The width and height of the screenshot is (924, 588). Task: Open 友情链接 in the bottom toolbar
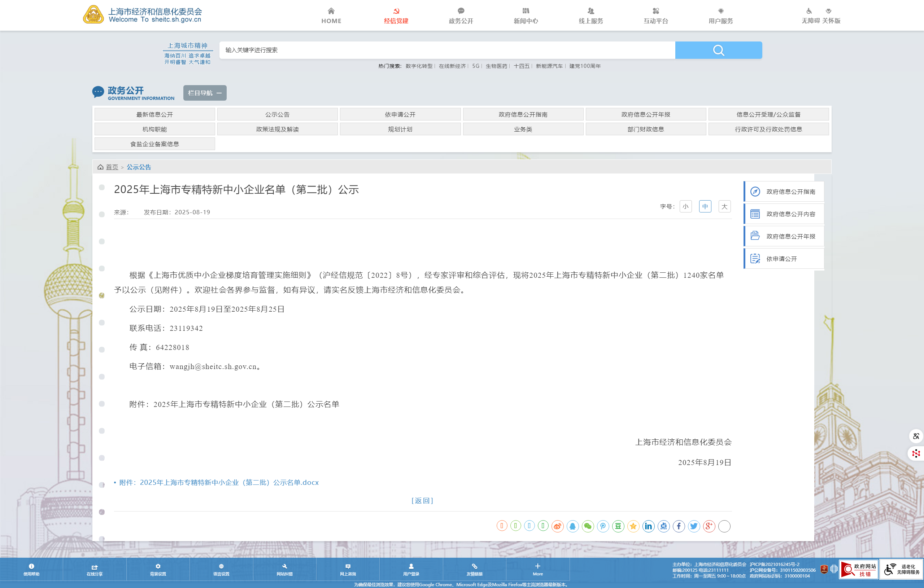(x=475, y=570)
